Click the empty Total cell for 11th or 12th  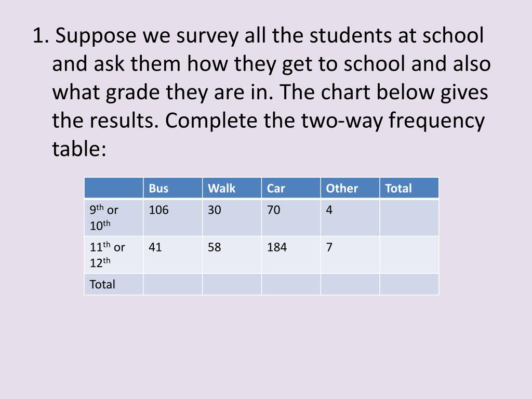tap(409, 255)
